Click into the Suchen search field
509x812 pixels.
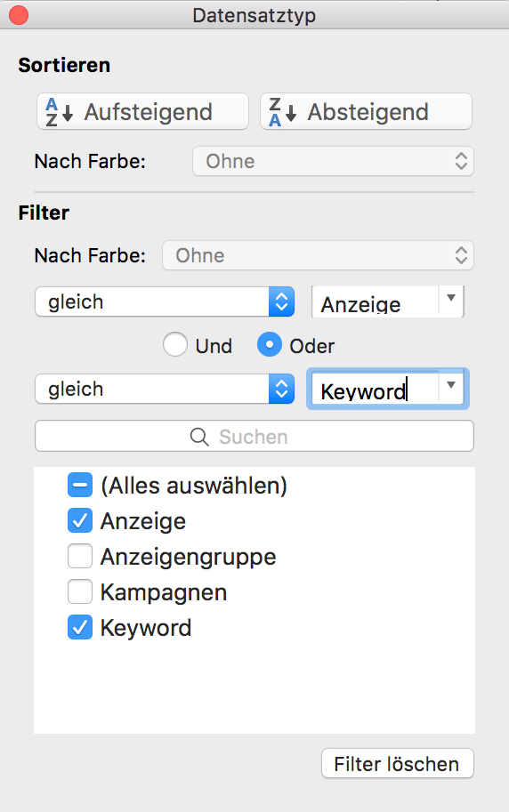pos(254,436)
